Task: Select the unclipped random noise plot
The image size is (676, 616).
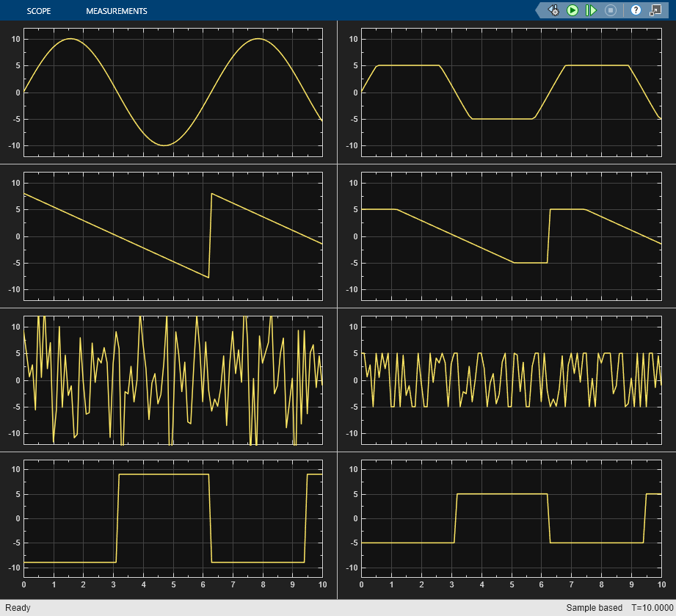Action: [173, 380]
